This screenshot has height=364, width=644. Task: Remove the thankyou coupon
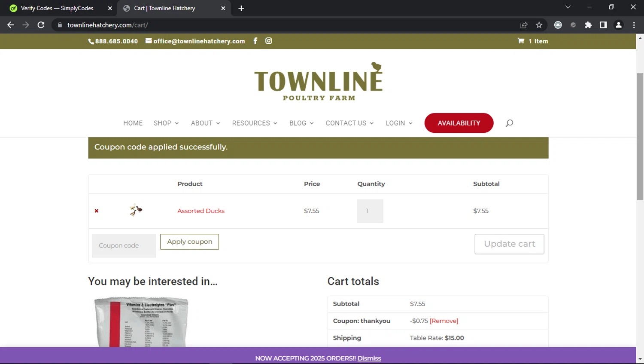tap(444, 321)
